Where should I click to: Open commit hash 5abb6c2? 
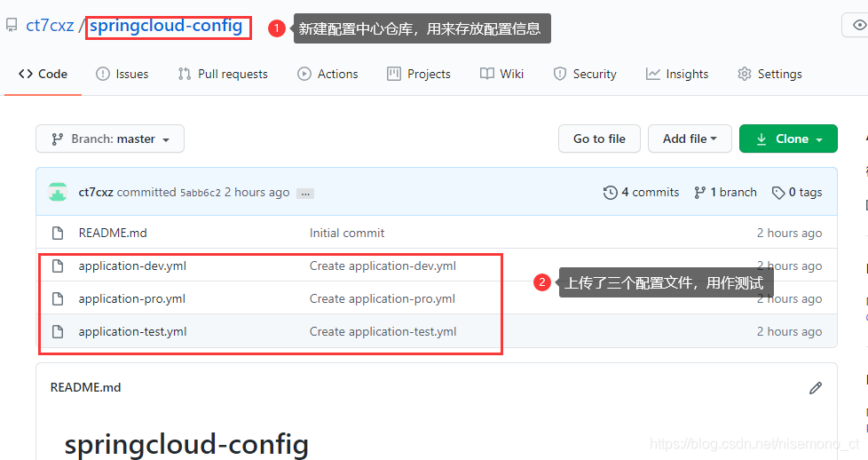[x=200, y=193]
